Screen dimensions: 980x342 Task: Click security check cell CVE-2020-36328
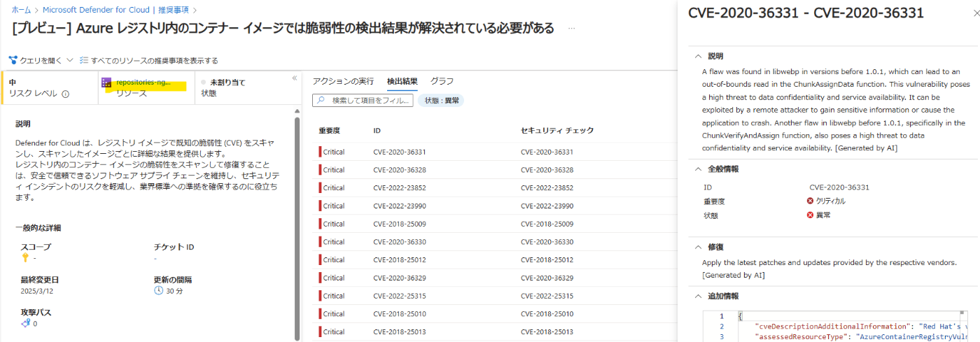(547, 170)
